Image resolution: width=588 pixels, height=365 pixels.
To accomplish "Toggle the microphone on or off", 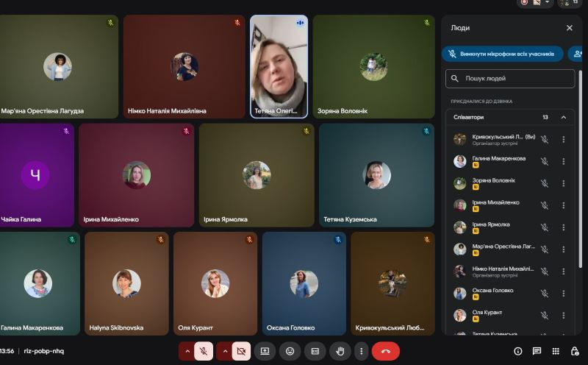I will [204, 351].
